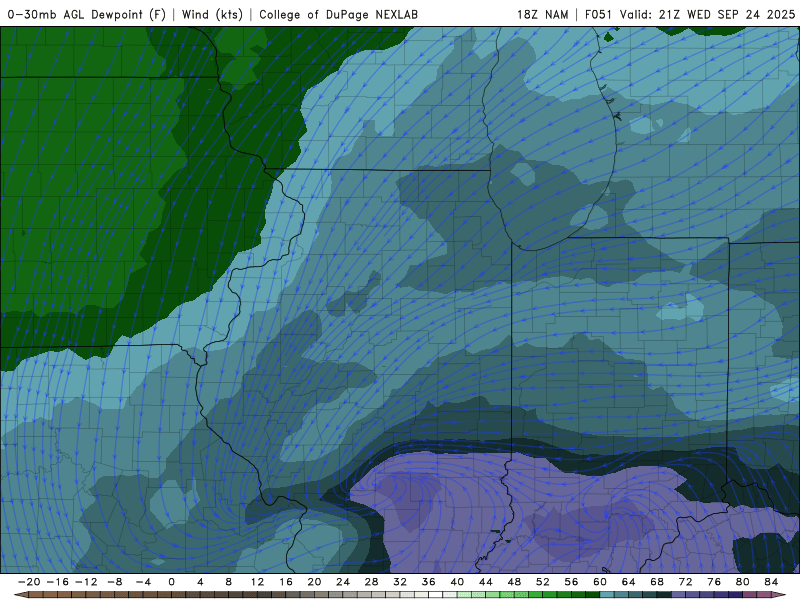This screenshot has width=800, height=600.
Task: Click the '0-30mb AGL Dewpoint (F)' title text
Action: (x=87, y=14)
